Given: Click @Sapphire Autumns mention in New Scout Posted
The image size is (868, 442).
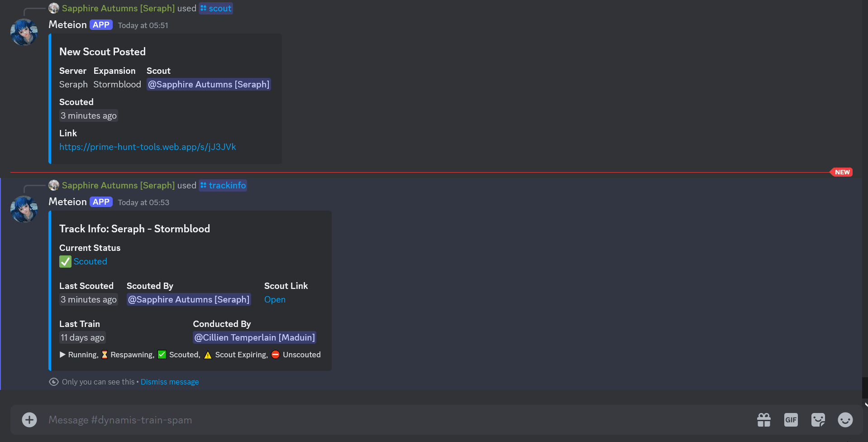Looking at the screenshot, I should (209, 85).
